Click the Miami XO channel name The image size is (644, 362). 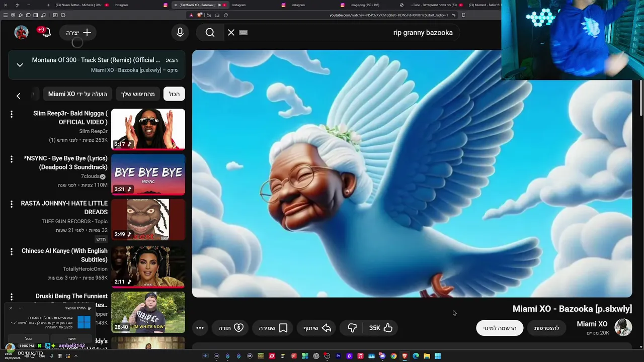[x=592, y=324]
